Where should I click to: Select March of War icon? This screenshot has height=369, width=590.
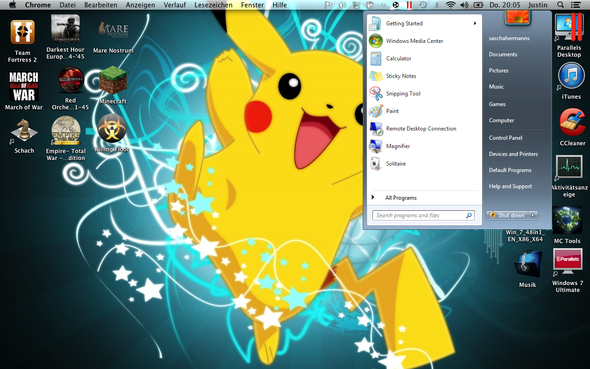pyautogui.click(x=24, y=87)
